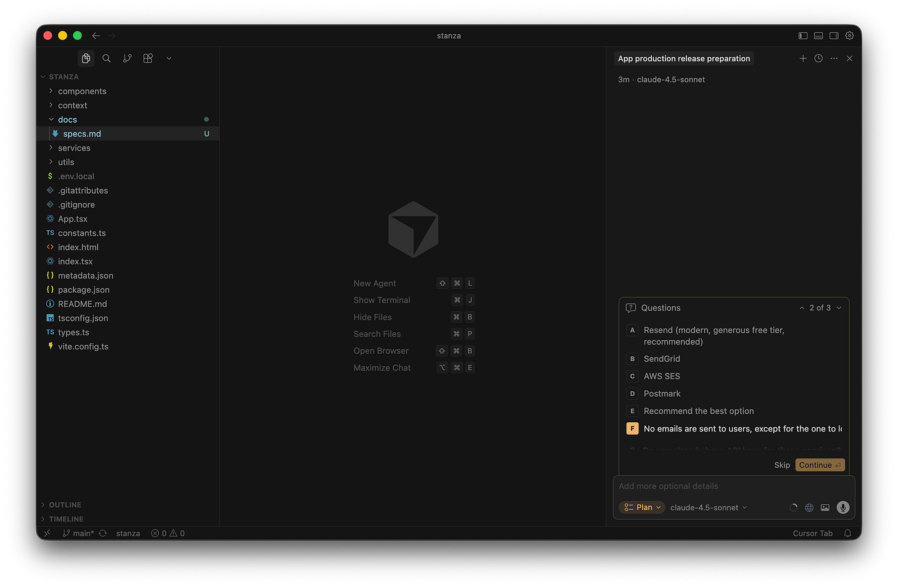Skip the remaining questions
This screenshot has width=898, height=588.
[781, 465]
